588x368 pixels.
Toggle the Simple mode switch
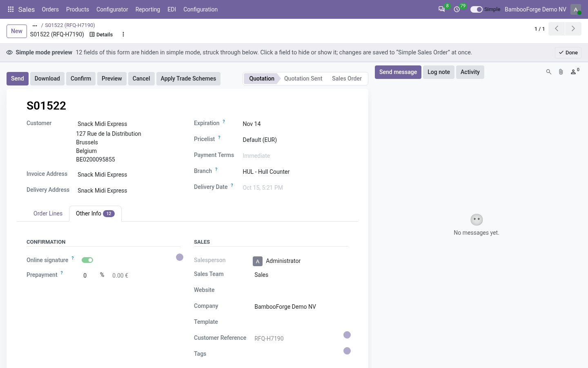476,9
